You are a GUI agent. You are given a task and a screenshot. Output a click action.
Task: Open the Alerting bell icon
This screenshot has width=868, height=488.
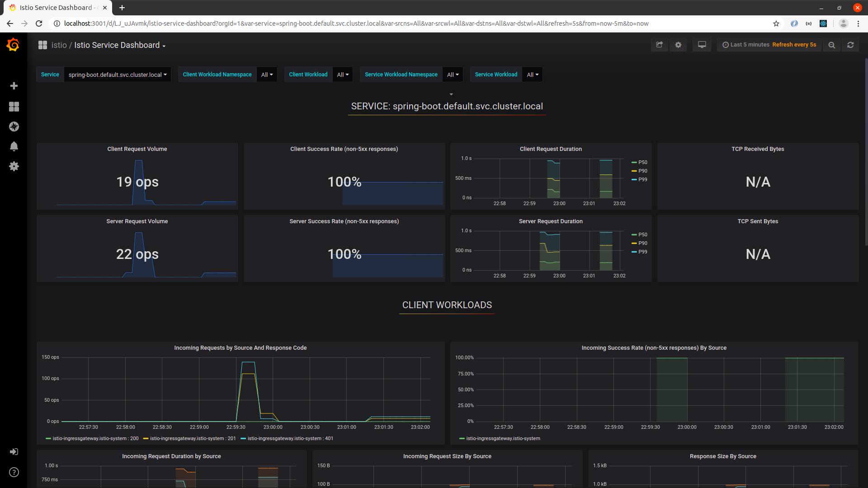(x=14, y=146)
